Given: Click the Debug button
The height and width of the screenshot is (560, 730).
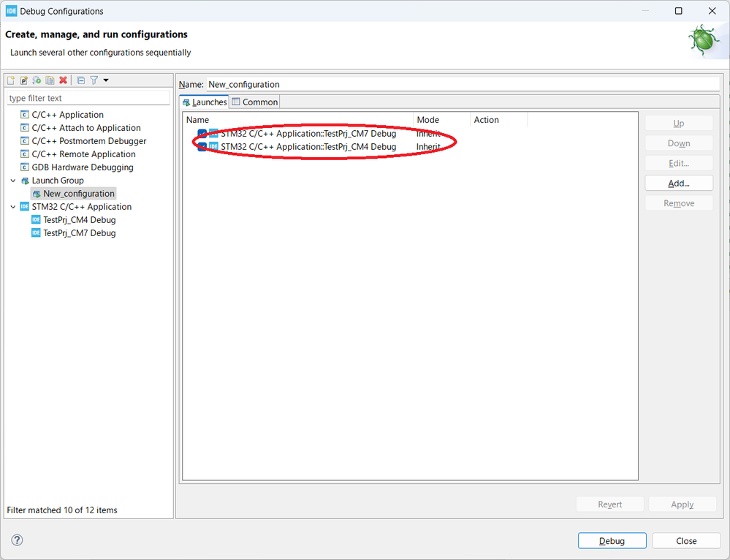Looking at the screenshot, I should coord(612,540).
